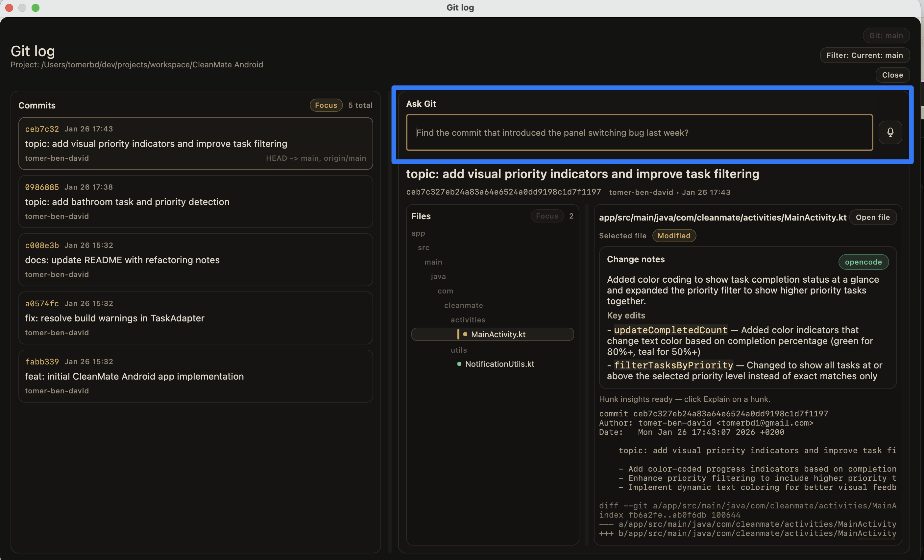
Task: Click the Ask Git question input field
Action: click(638, 132)
